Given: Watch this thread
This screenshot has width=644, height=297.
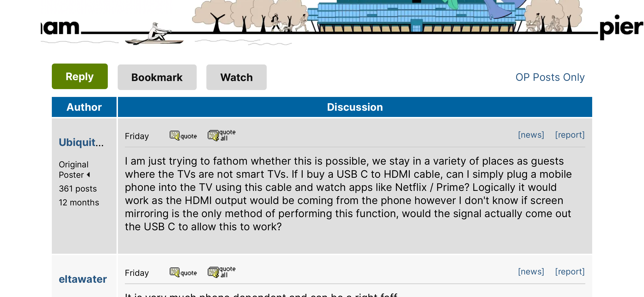Looking at the screenshot, I should [x=236, y=77].
